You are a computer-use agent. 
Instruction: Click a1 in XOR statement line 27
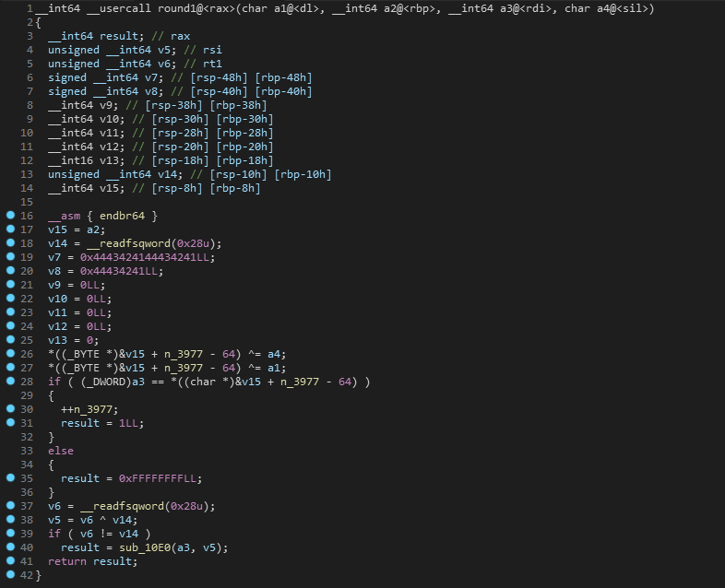[x=274, y=368]
